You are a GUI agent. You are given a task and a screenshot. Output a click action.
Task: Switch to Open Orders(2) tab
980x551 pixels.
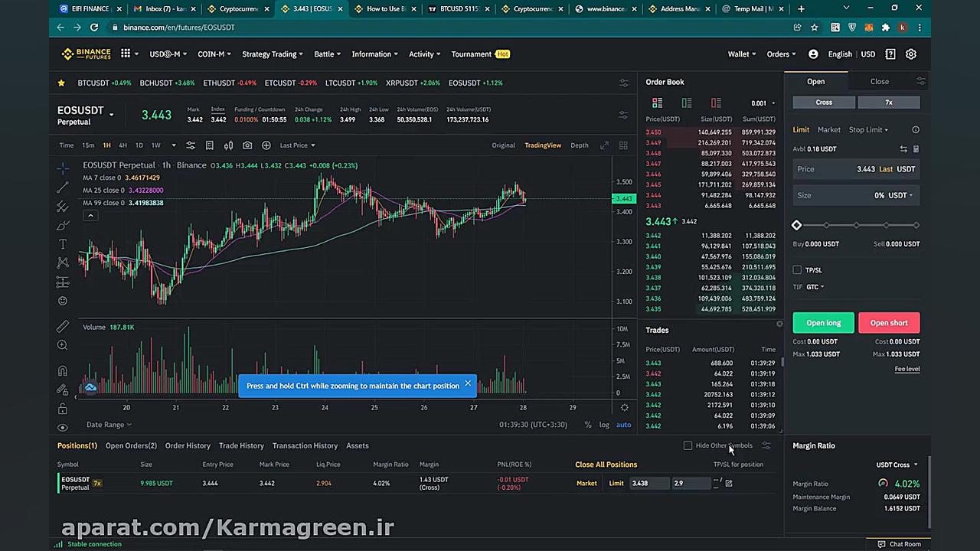pos(131,445)
